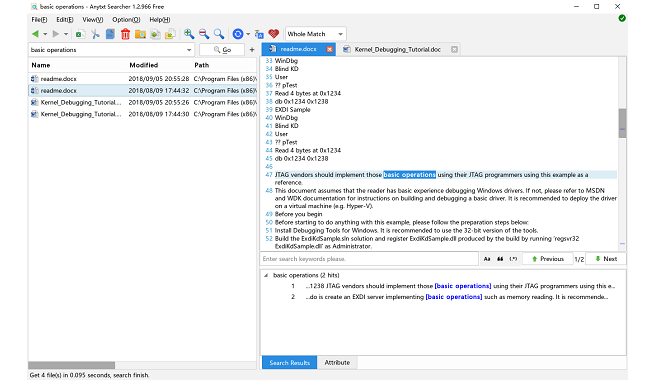660x380 pixels.
Task: Select hit 2 about EXDI server
Action: (450, 297)
